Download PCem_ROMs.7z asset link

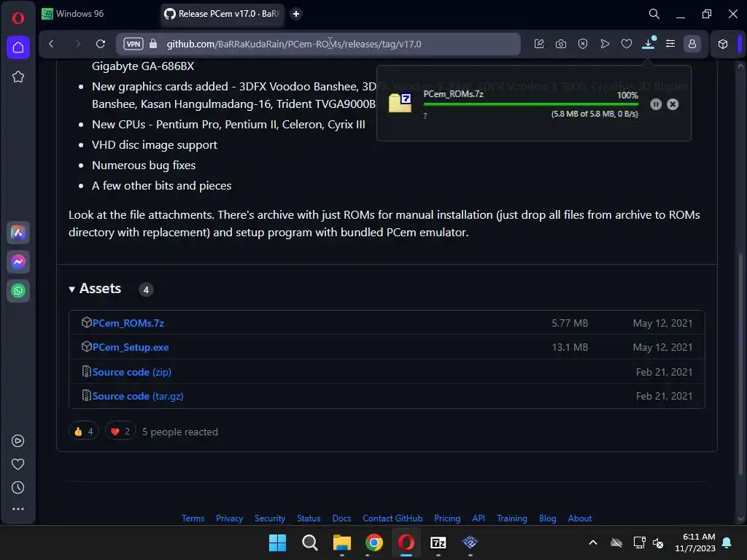pyautogui.click(x=128, y=323)
